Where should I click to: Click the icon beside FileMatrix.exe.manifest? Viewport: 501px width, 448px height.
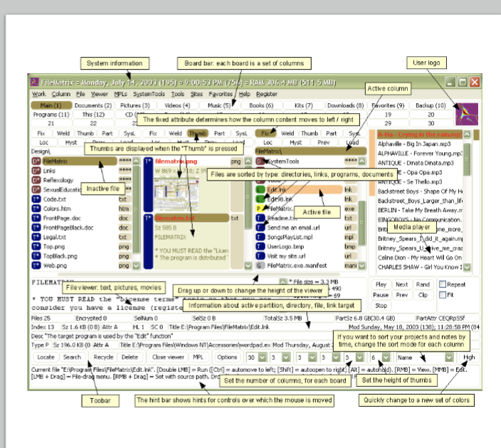click(x=260, y=265)
